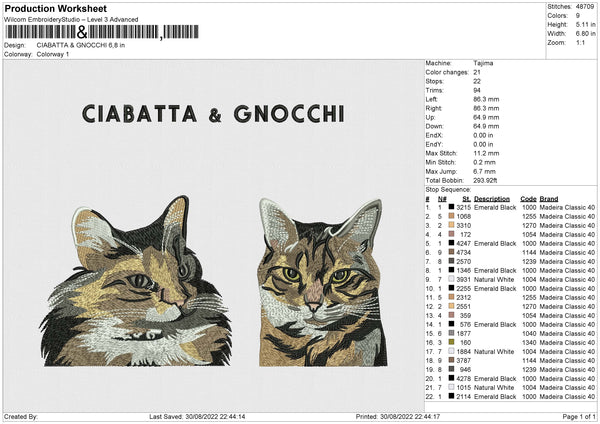
Task: Click the St. column header
Action: click(465, 198)
